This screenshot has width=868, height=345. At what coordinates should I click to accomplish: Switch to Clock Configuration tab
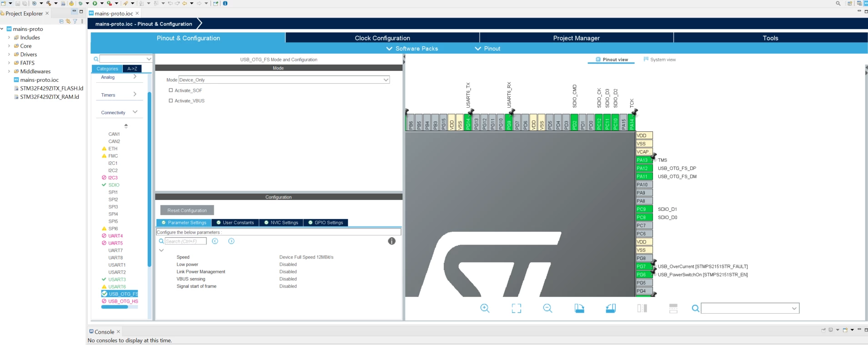[382, 38]
